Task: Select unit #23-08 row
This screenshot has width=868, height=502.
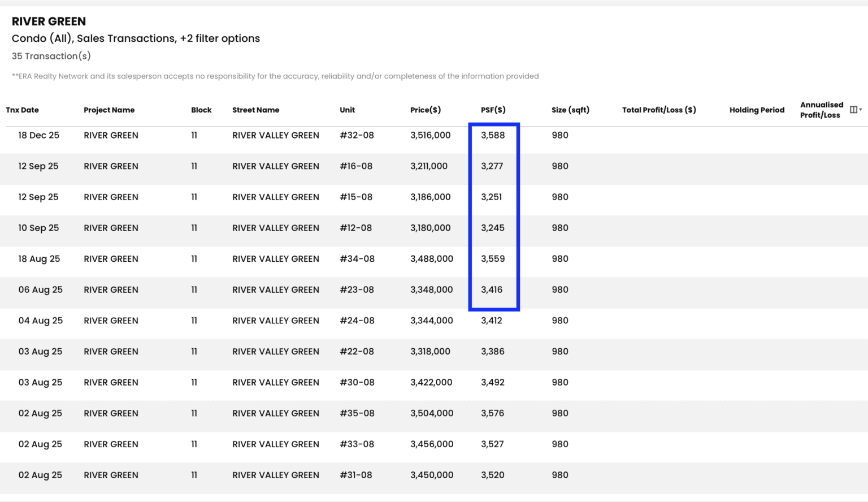Action: click(434, 290)
